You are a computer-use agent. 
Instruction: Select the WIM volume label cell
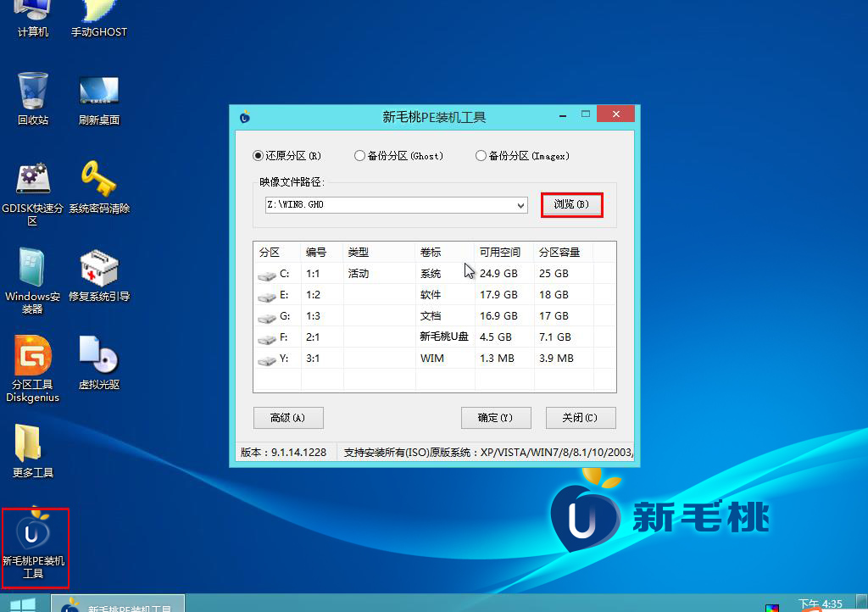pos(431,359)
